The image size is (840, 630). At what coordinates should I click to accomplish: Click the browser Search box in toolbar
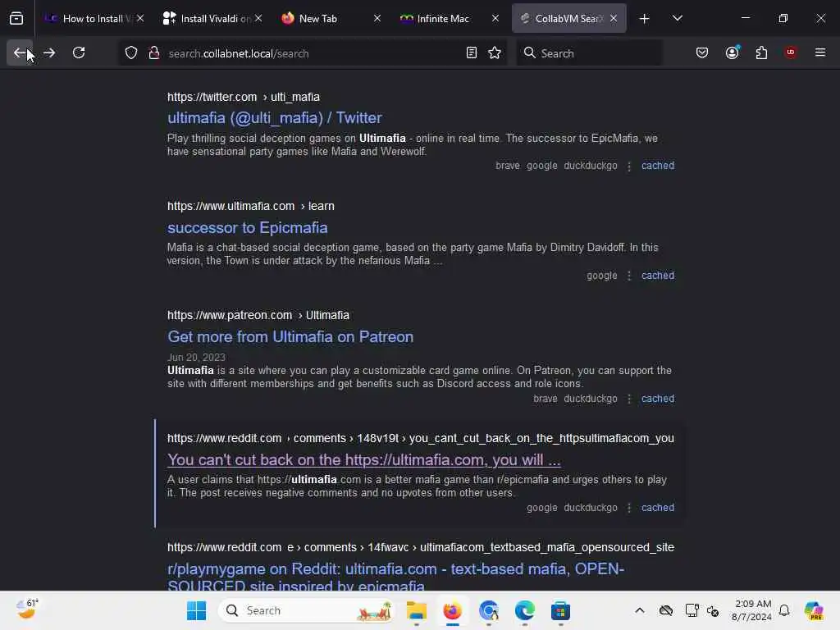[589, 53]
